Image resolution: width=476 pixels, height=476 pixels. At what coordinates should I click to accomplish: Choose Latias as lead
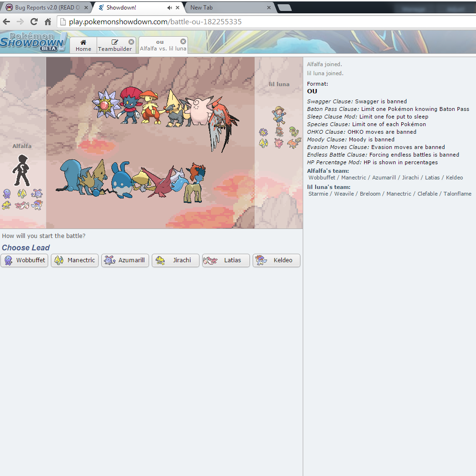226,260
